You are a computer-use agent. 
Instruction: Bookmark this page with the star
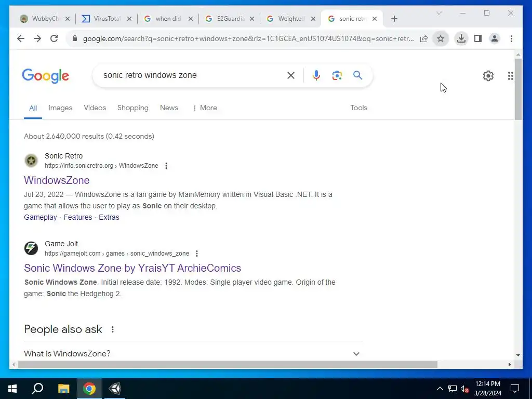[x=441, y=38]
